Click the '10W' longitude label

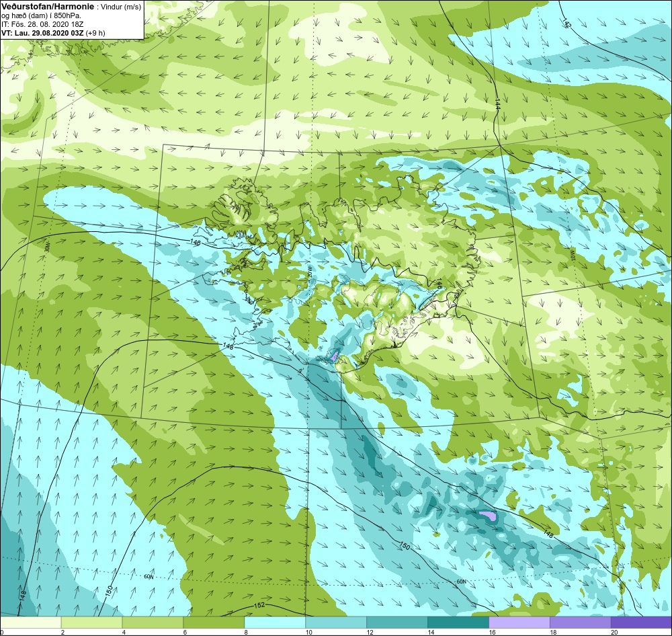coord(572,254)
